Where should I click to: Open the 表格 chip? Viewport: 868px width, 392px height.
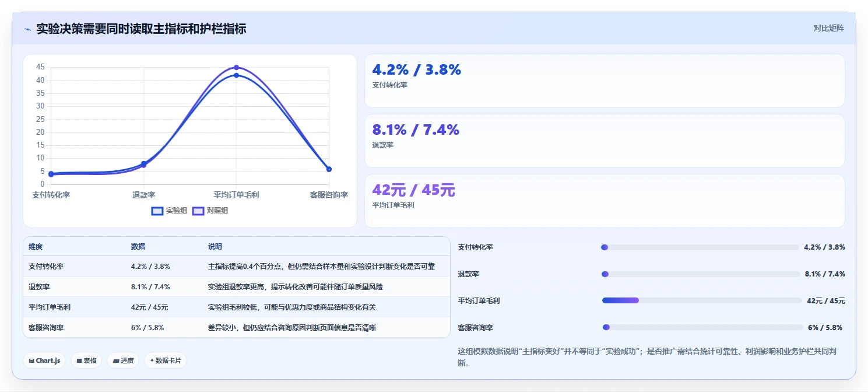[x=86, y=360]
